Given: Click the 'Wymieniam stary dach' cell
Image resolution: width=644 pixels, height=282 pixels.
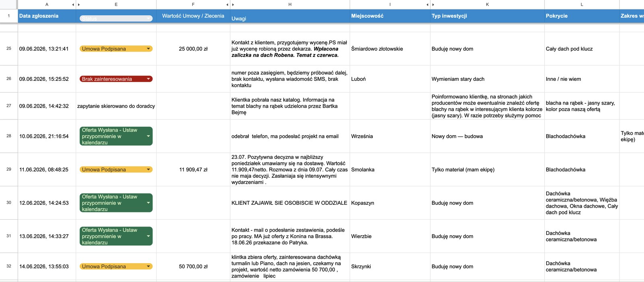Looking at the screenshot, I should 487,79.
